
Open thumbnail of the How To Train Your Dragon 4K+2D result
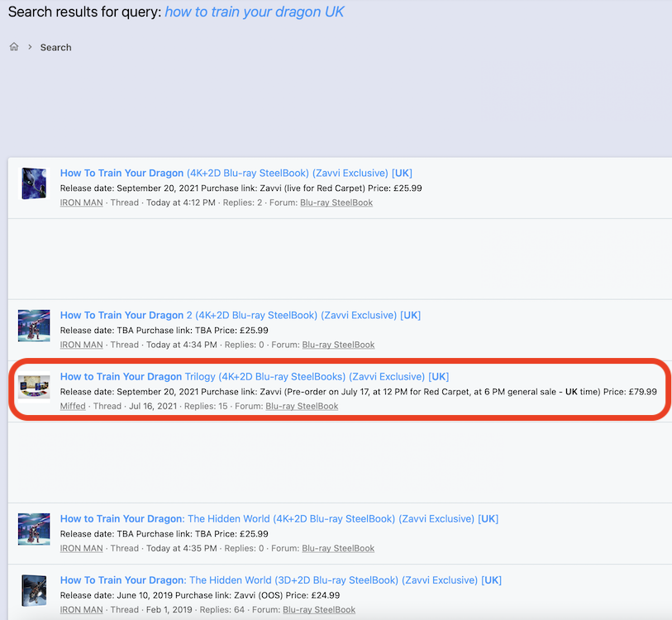pyautogui.click(x=34, y=184)
